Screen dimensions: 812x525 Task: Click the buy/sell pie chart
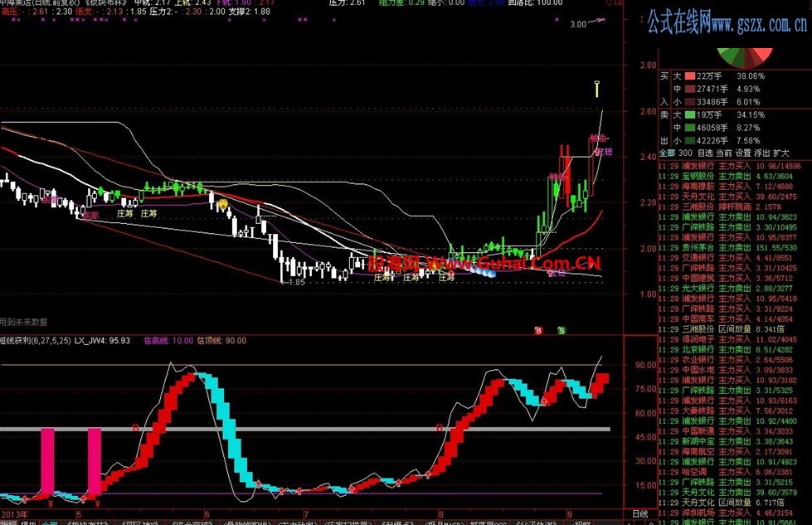pyautogui.click(x=745, y=58)
